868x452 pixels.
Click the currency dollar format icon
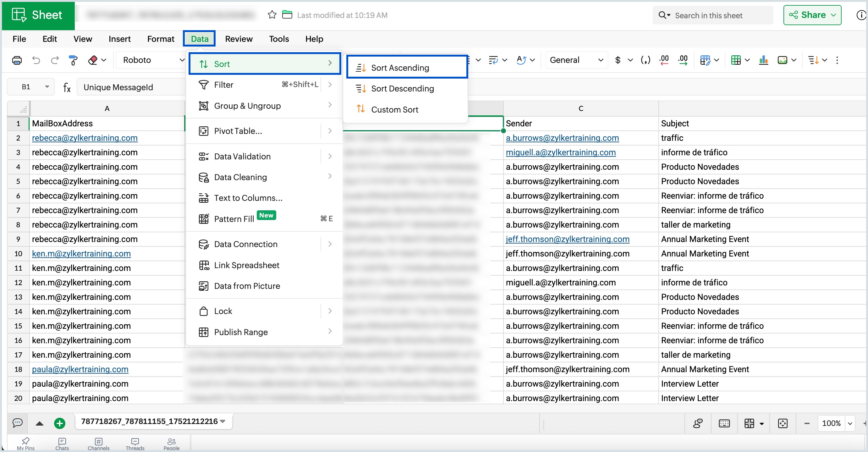[618, 60]
